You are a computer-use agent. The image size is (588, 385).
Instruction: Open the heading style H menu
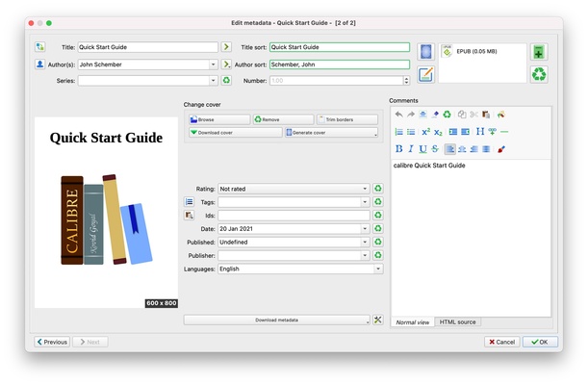[480, 132]
